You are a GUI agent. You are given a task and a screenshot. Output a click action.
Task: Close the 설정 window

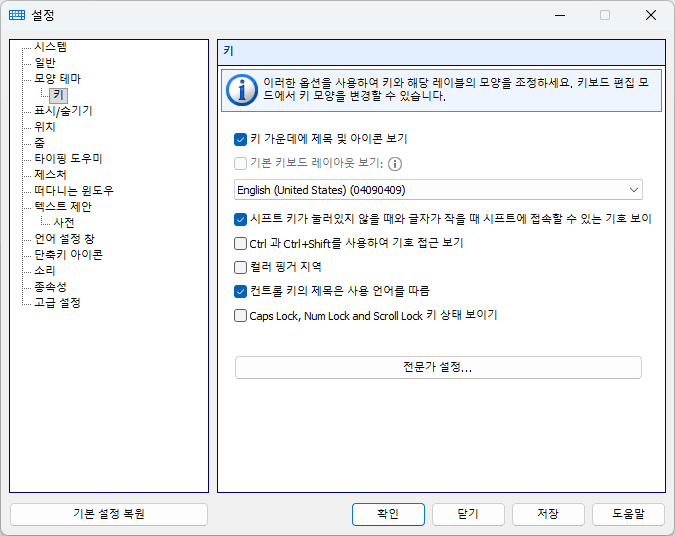[651, 15]
